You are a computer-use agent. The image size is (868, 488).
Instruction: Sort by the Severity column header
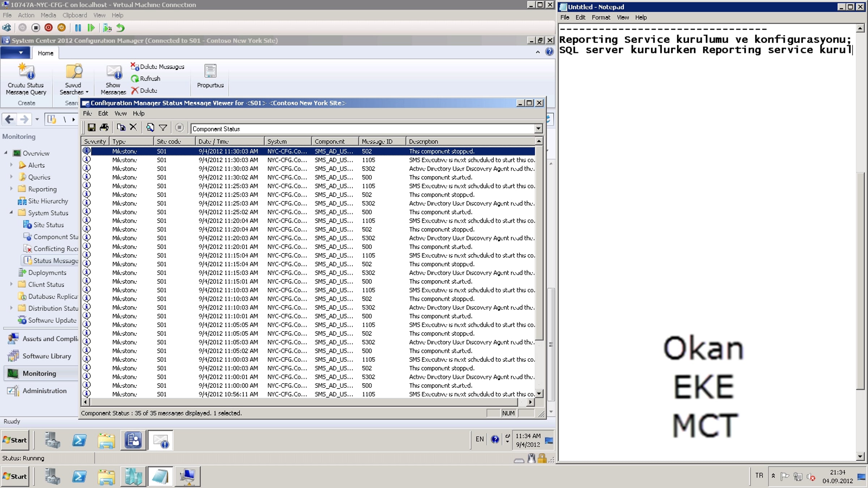click(x=95, y=141)
